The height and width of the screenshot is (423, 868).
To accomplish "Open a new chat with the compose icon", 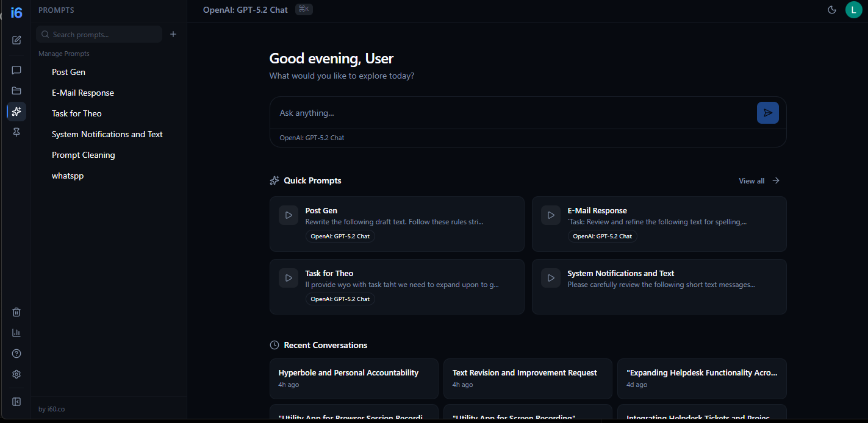I will click(x=16, y=40).
